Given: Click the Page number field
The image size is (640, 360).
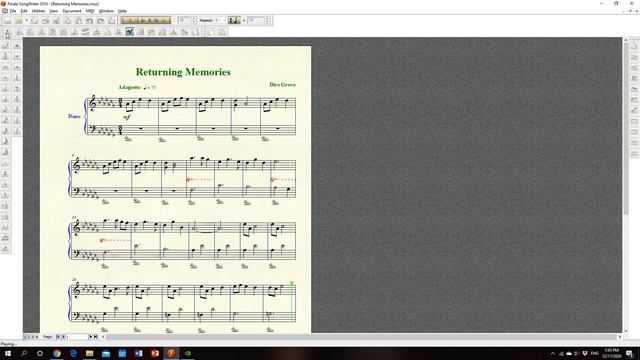Looking at the screenshot, I should tap(77, 337).
